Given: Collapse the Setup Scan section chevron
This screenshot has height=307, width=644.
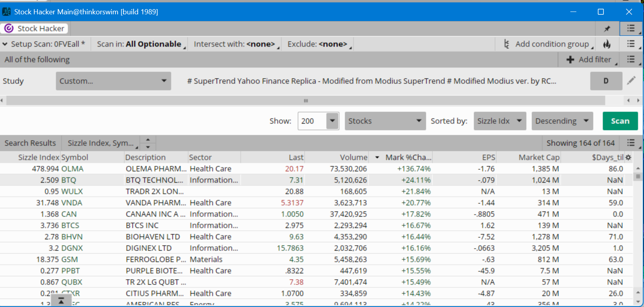Looking at the screenshot, I should pyautogui.click(x=5, y=44).
